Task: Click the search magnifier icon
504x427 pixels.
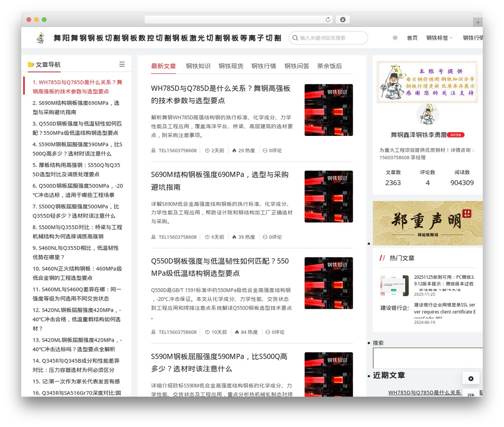Action: (x=295, y=38)
